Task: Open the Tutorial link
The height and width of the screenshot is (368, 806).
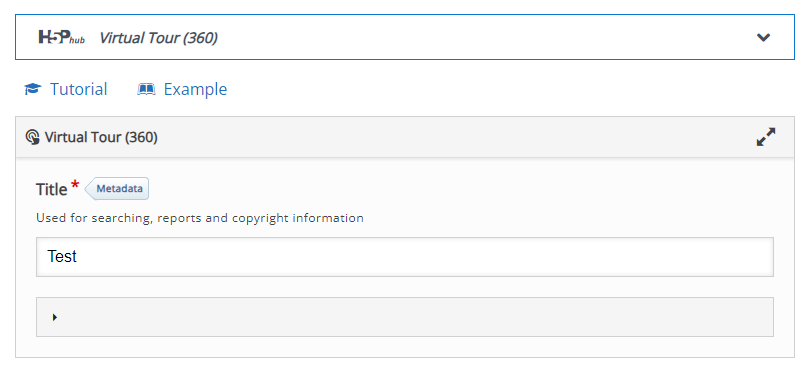Action: (x=78, y=89)
